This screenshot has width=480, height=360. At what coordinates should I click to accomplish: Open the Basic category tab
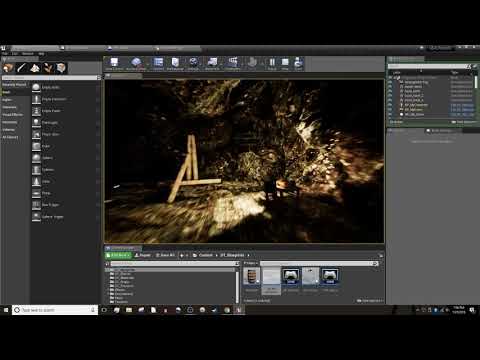[15, 92]
